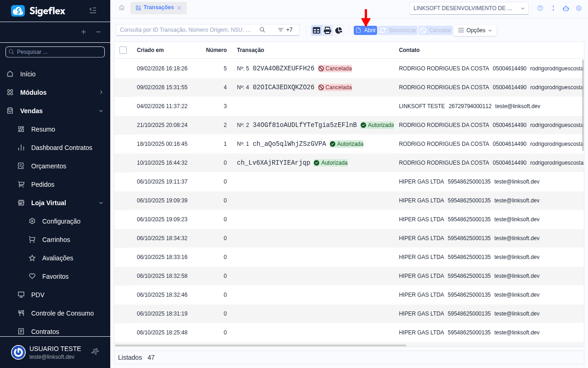Collapse the Loja Virtual submenu
The image size is (588, 368).
[x=101, y=203]
